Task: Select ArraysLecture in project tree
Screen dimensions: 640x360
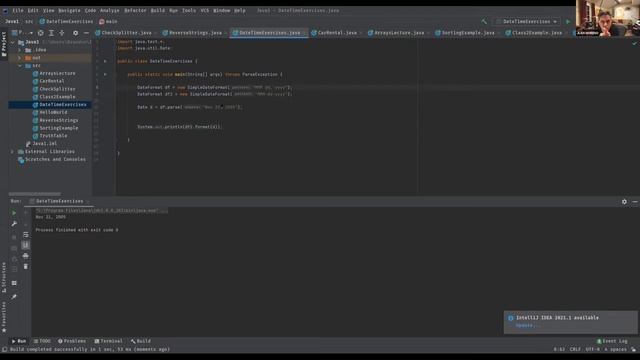Action: pos(57,73)
